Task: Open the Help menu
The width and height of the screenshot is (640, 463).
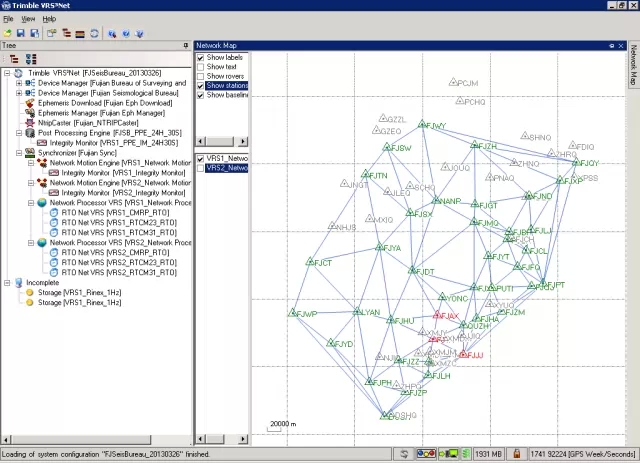Action: (49, 19)
